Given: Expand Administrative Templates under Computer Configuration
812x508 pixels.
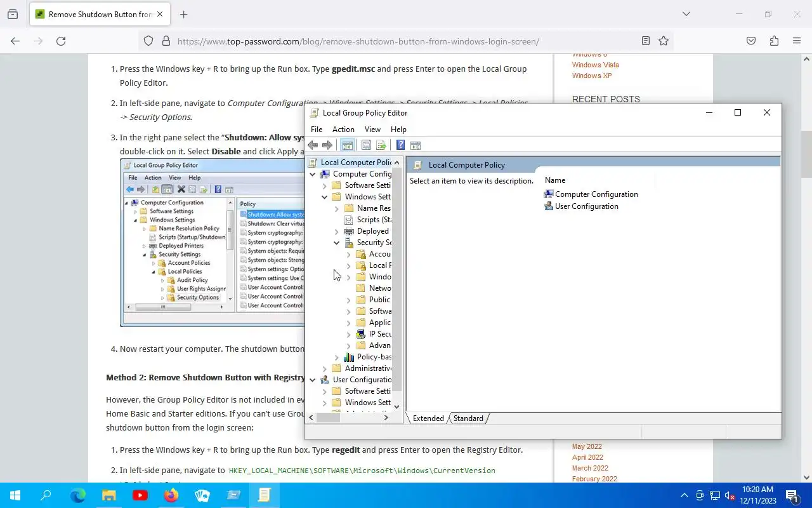Looking at the screenshot, I should (324, 368).
